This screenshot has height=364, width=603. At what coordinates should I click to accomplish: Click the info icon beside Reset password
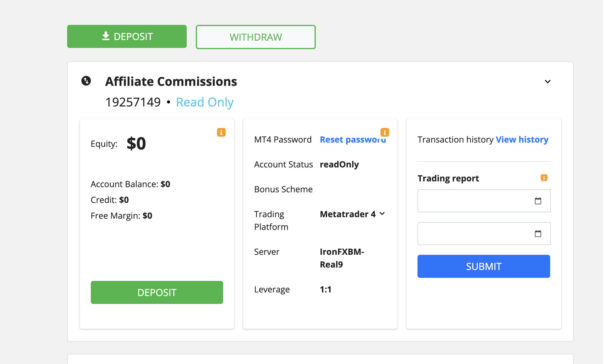pyautogui.click(x=385, y=132)
